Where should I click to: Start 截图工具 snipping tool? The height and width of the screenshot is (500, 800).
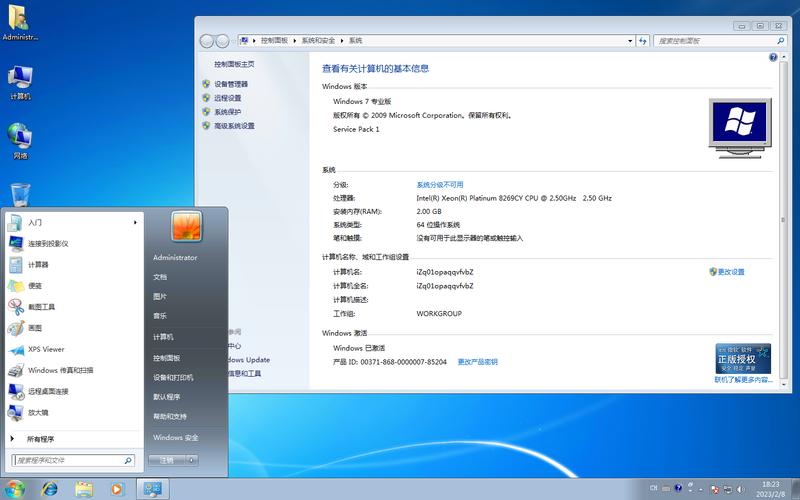click(x=73, y=307)
